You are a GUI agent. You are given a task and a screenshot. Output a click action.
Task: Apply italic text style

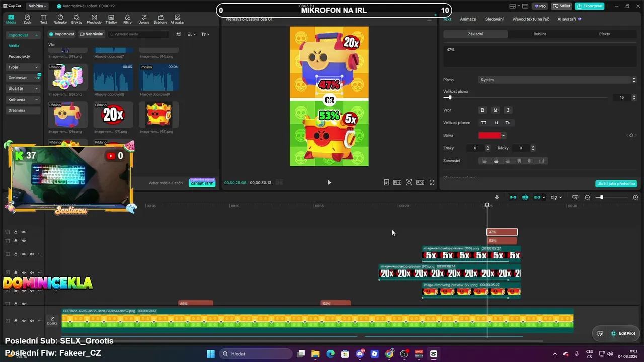(508, 110)
